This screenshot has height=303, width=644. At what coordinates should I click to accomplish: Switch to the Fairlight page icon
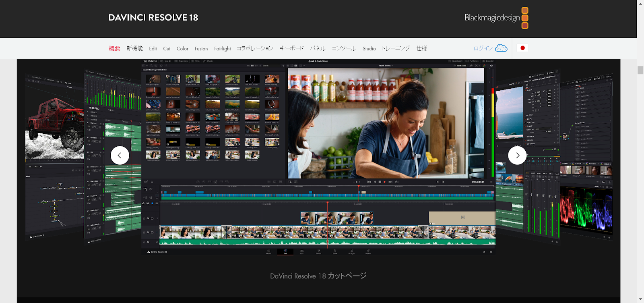coord(352,251)
